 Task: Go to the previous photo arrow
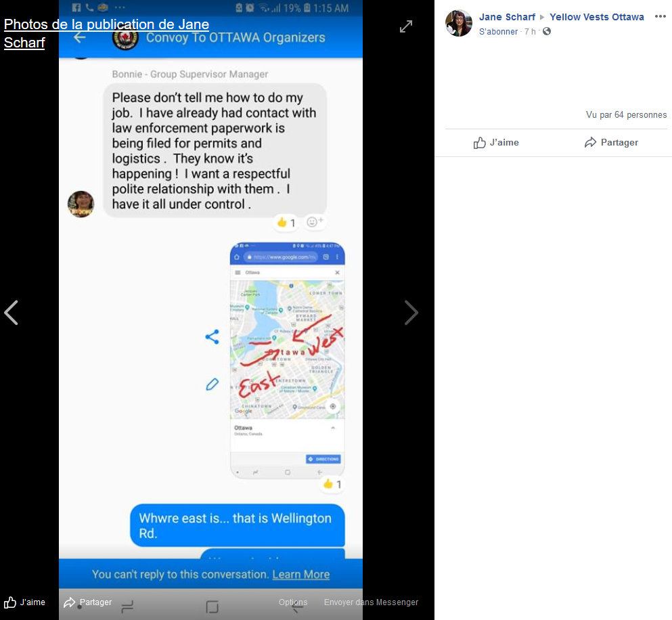pos(12,313)
